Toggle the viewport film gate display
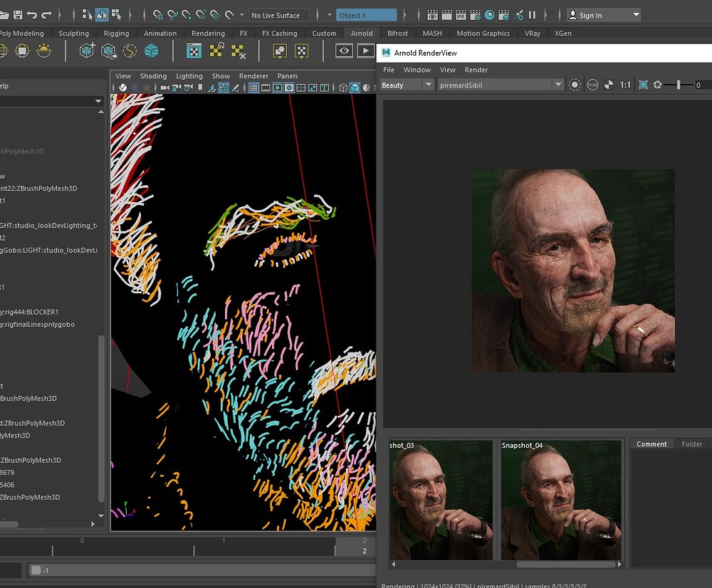Image resolution: width=712 pixels, height=588 pixels. (266, 88)
